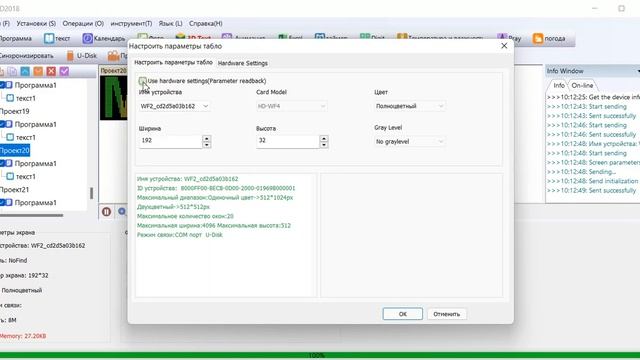
Task: Click the Ширина field showing 192
Action: pos(170,141)
